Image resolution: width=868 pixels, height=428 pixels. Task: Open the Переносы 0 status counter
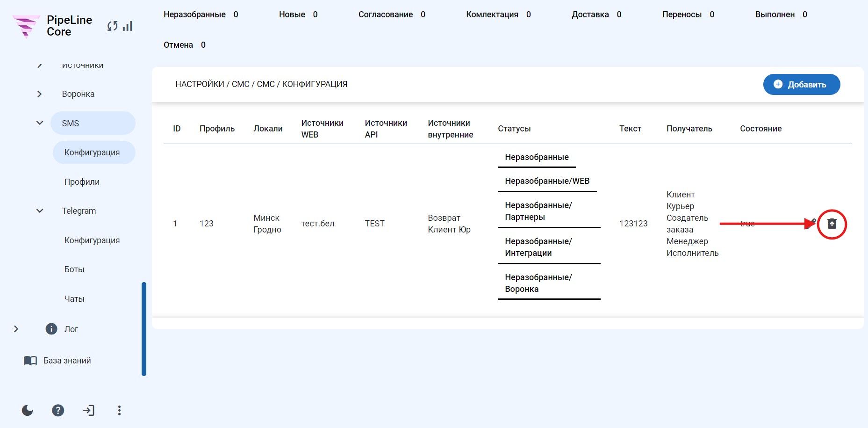[688, 15]
